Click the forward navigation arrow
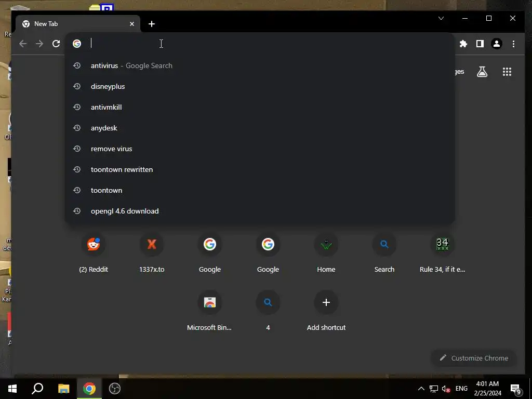 39,44
